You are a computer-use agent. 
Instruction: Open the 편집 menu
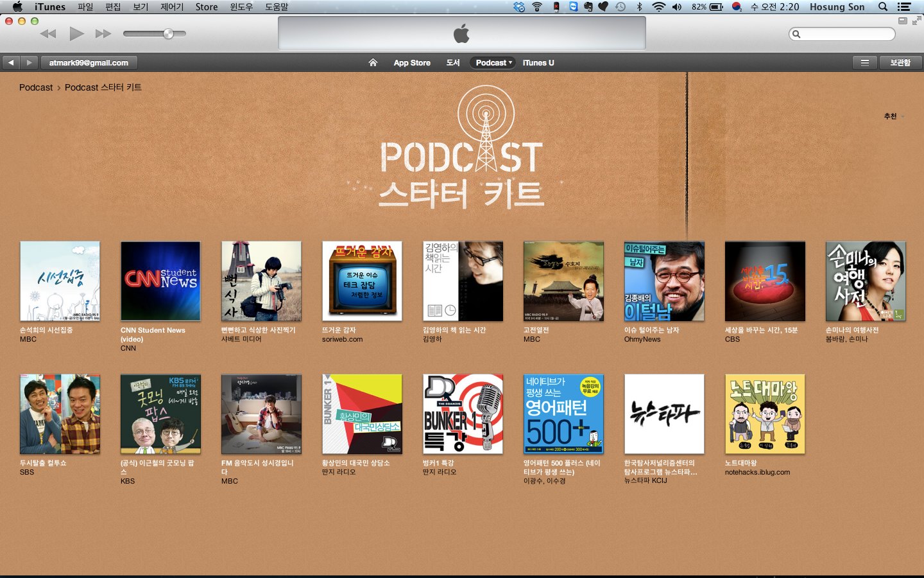point(113,7)
